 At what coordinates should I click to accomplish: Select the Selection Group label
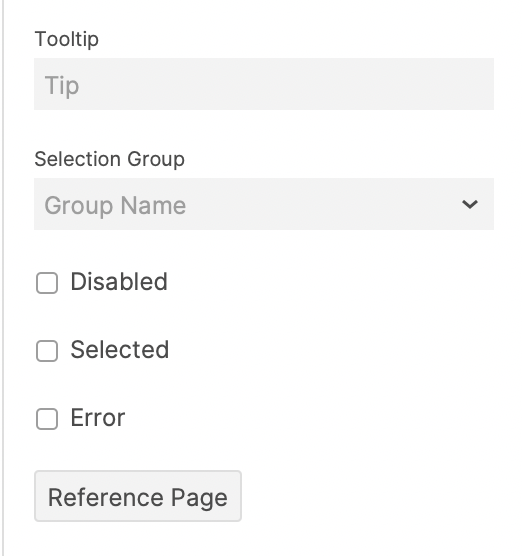pyautogui.click(x=110, y=159)
